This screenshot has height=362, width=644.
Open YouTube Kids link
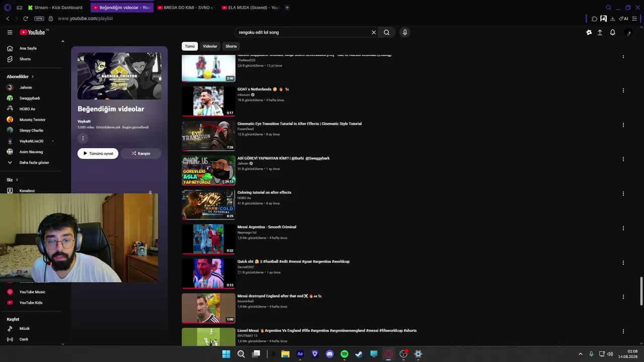pos(31,303)
